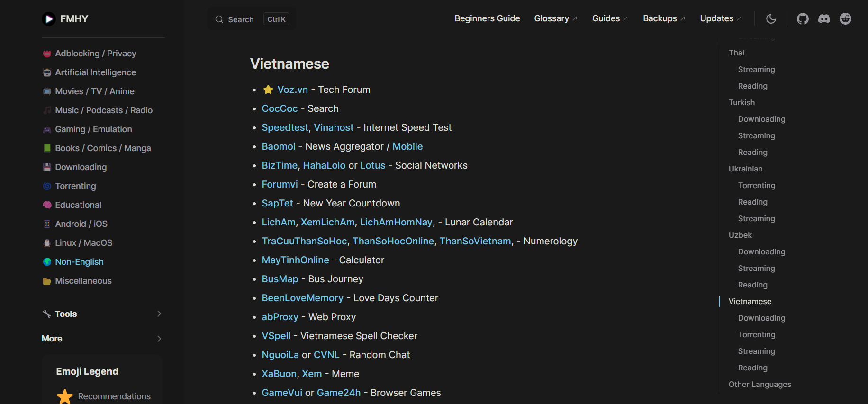Open the Reddit icon link

[845, 19]
